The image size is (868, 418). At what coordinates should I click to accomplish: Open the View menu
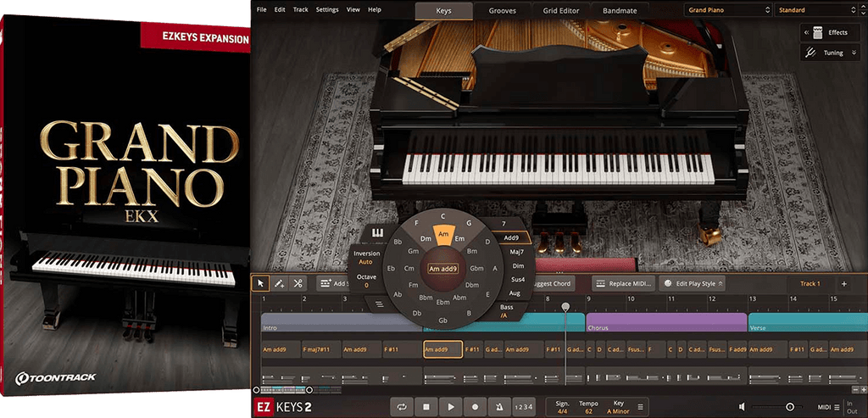353,10
